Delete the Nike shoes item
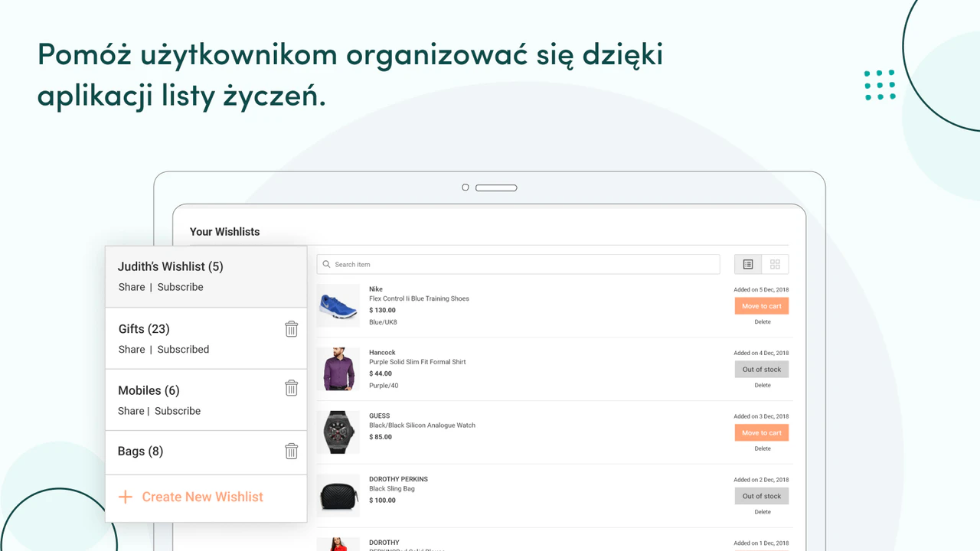This screenshot has width=980, height=551. pyautogui.click(x=763, y=322)
